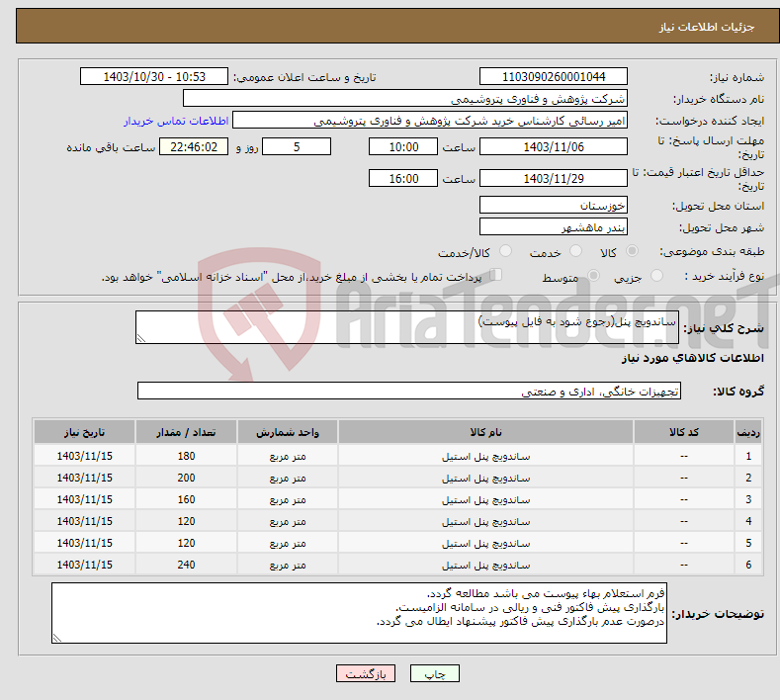Viewport: 780px width, 700px height.
Task: Click the deadline time field 10:00
Action: [x=403, y=146]
